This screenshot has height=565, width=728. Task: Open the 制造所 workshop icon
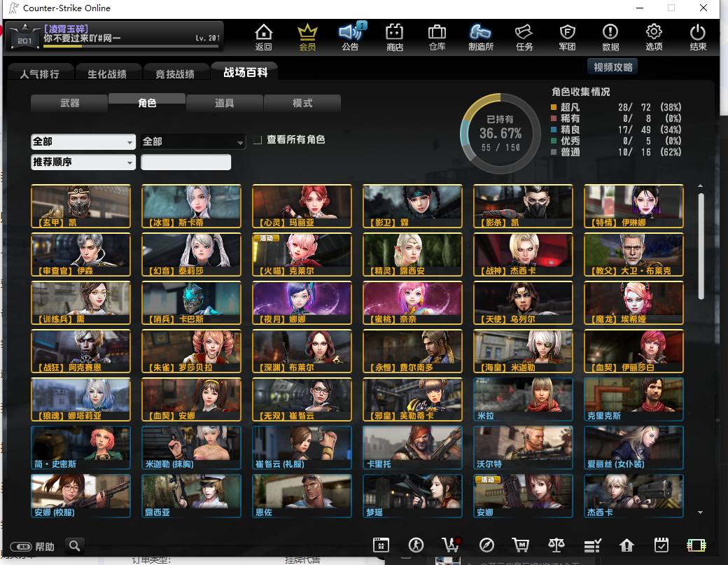480,37
